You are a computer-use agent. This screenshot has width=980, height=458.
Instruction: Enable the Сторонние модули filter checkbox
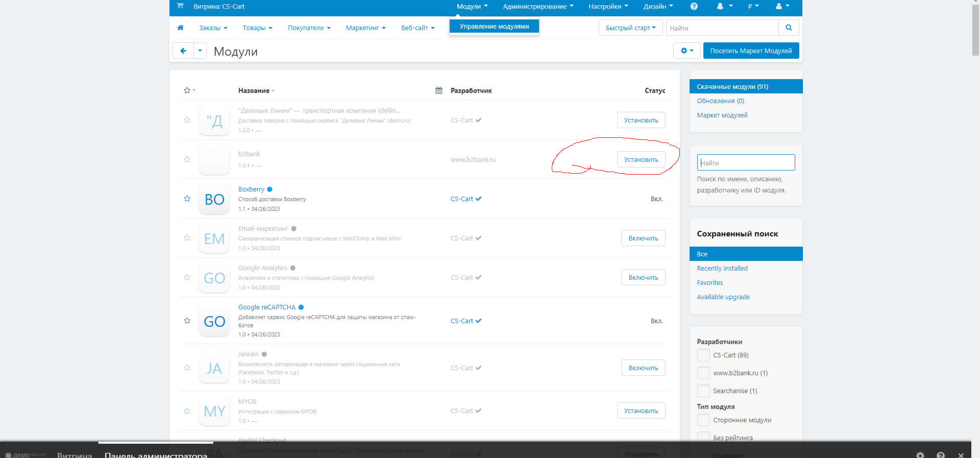[x=703, y=420]
